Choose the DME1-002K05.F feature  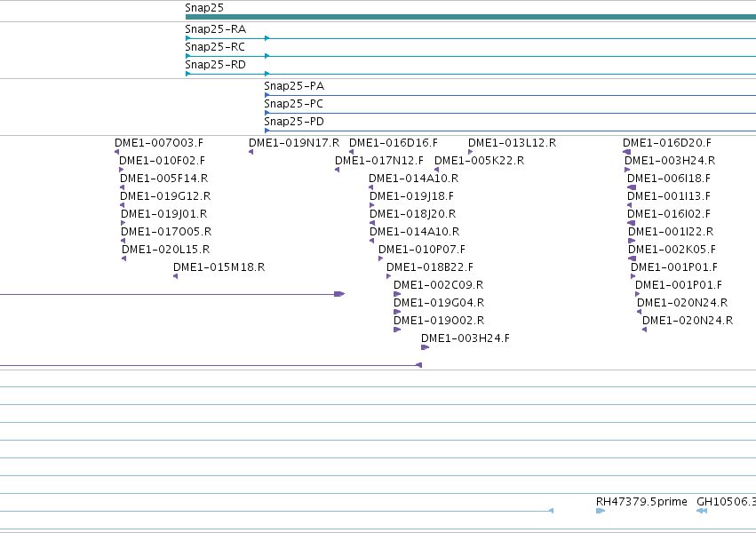click(672, 251)
